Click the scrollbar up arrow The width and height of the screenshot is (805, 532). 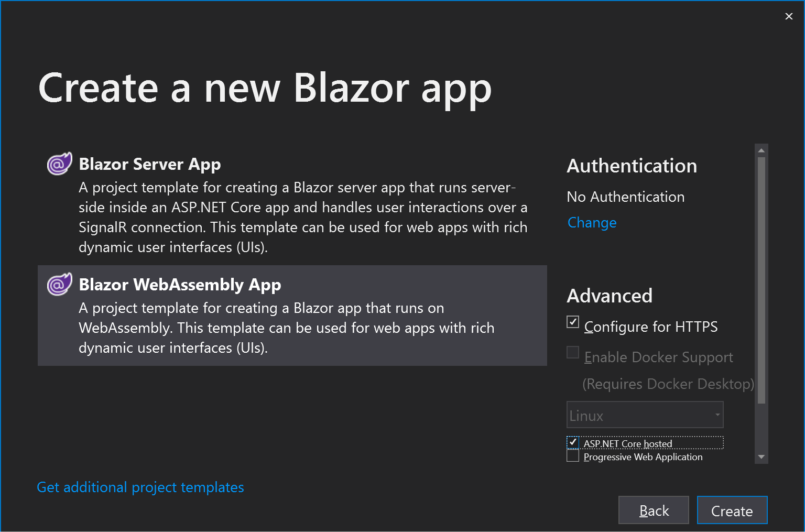pos(762,150)
